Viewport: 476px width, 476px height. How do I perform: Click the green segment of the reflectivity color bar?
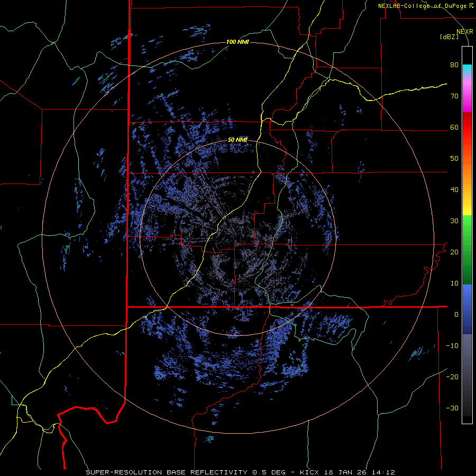coord(467,250)
